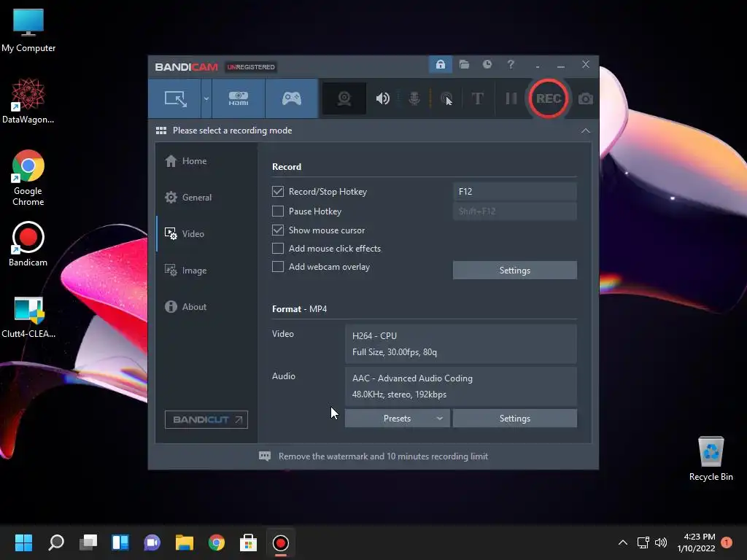Open DataWagon desktop shortcut
Image resolution: width=747 pixels, height=560 pixels.
pyautogui.click(x=28, y=101)
